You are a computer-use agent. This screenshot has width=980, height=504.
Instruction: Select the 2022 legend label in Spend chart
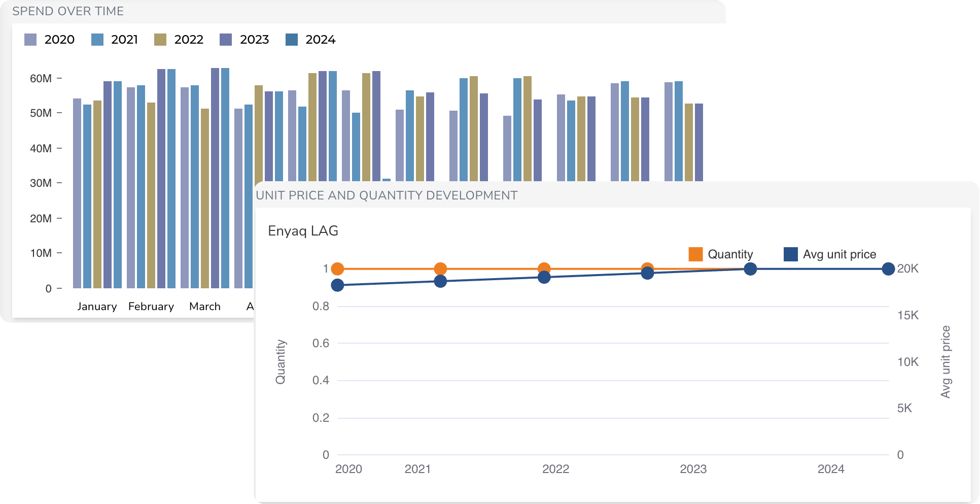point(189,40)
